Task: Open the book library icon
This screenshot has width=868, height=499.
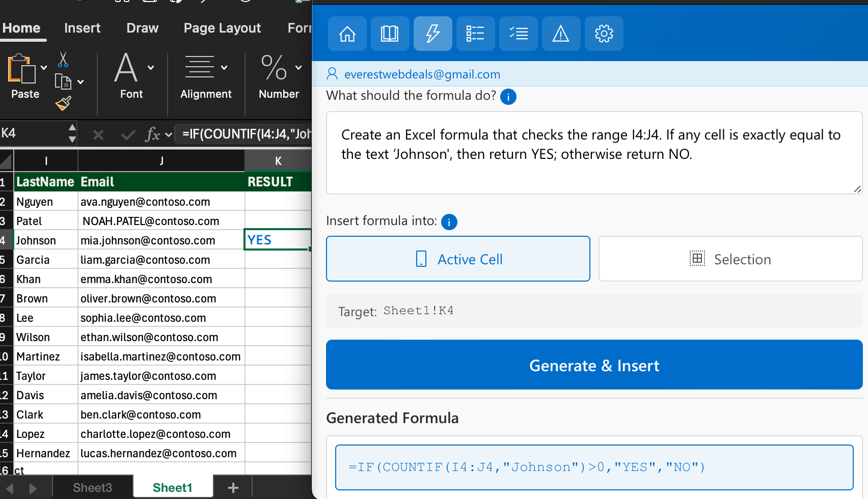Action: tap(390, 34)
